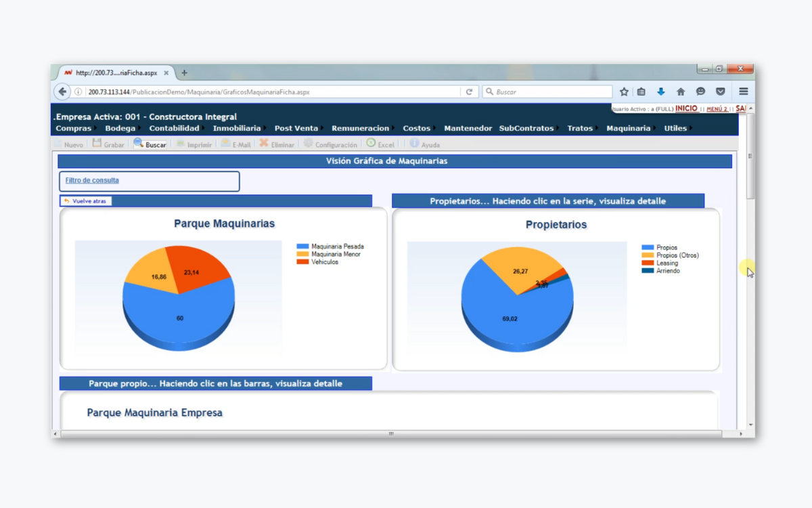Expand the Compras menu
This screenshot has height=508, width=812.
tap(73, 128)
